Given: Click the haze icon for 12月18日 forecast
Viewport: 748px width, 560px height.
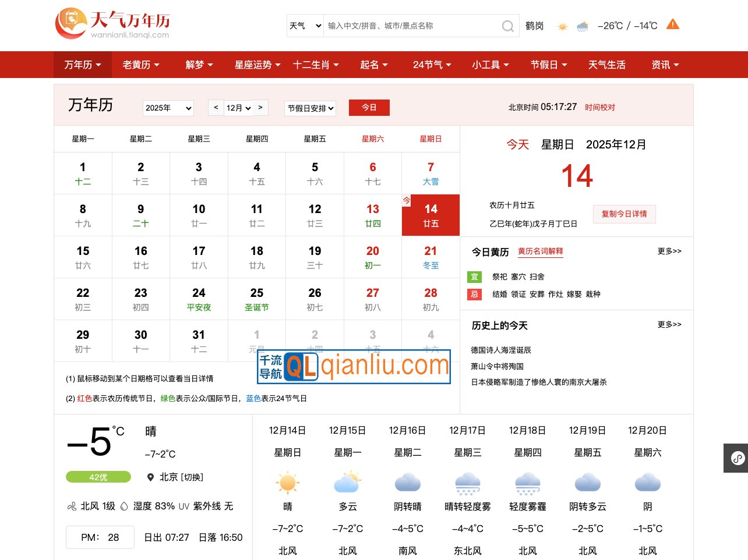Looking at the screenshot, I should (x=527, y=483).
